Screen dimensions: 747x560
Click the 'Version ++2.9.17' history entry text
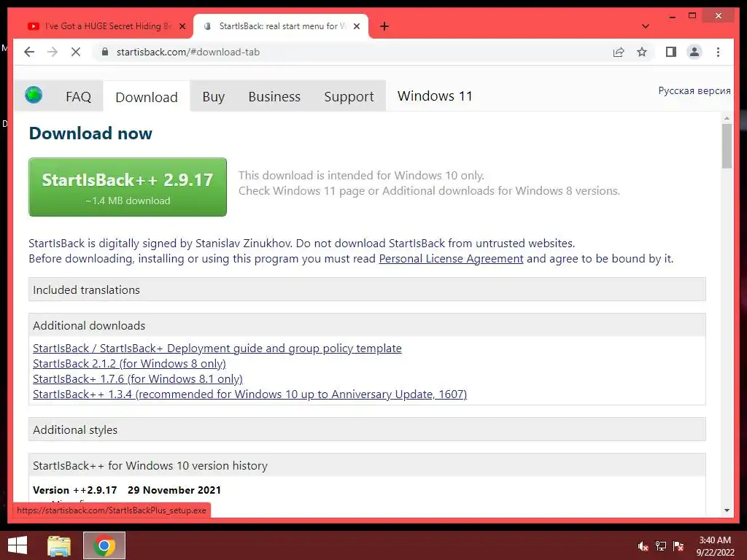(x=75, y=490)
